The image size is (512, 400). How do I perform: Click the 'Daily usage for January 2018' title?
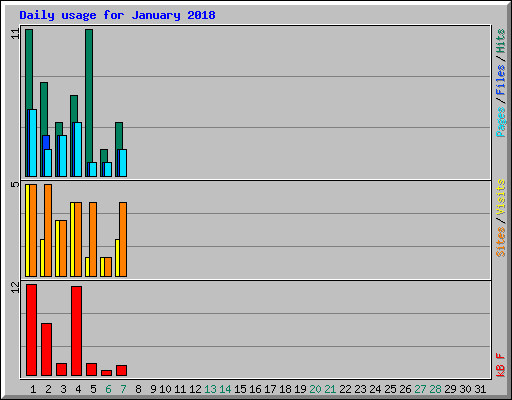pos(117,15)
